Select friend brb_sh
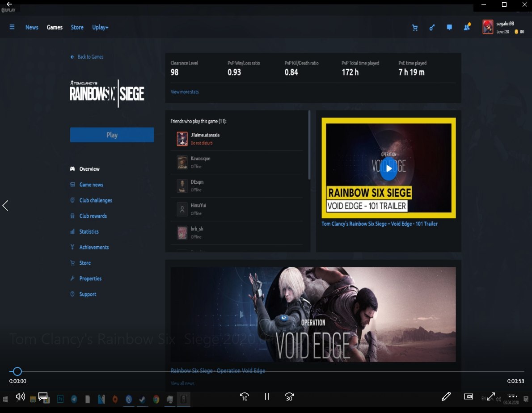The height and width of the screenshot is (413, 532). (x=236, y=232)
